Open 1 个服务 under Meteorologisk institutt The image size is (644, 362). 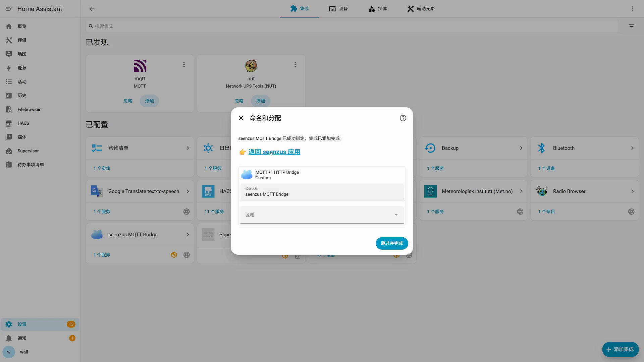coord(435,212)
